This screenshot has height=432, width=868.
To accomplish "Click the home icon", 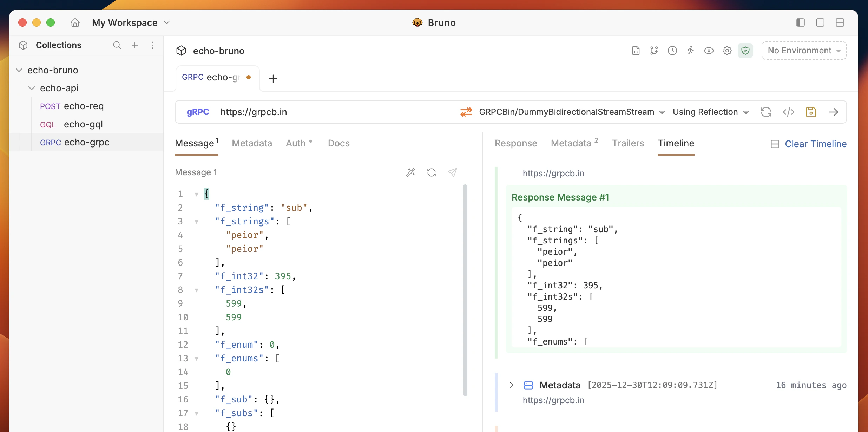I will pos(75,23).
